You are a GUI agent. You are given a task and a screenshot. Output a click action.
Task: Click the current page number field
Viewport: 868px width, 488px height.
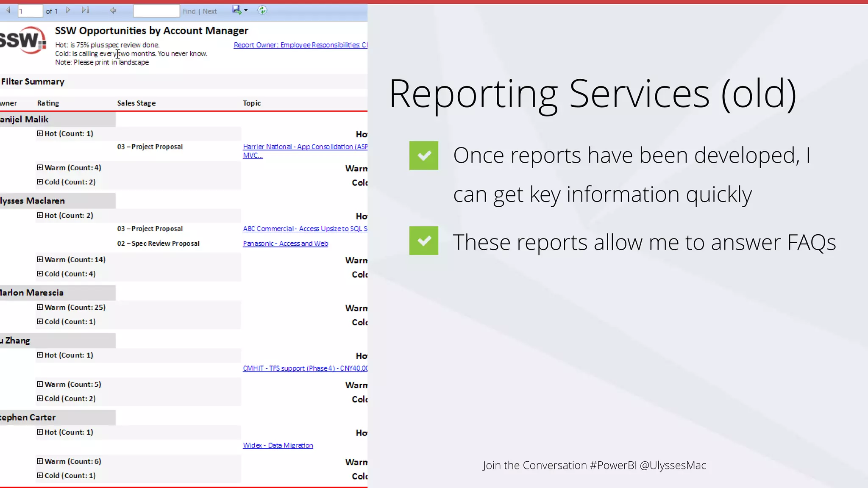click(x=30, y=11)
